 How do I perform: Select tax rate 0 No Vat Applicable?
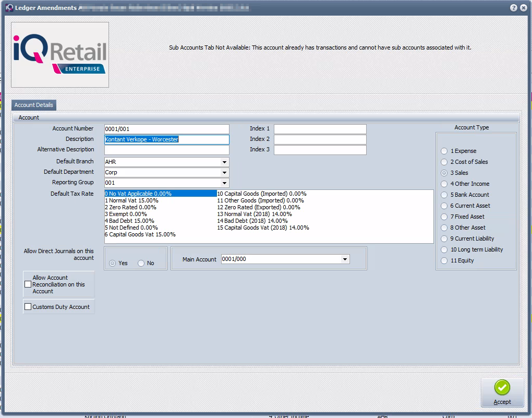click(x=161, y=194)
